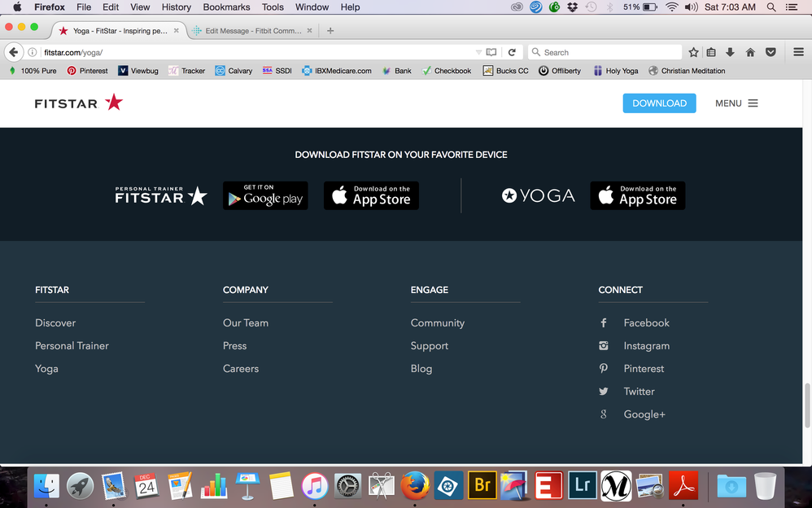Open the Careers link
Image resolution: width=812 pixels, height=508 pixels.
tap(241, 369)
